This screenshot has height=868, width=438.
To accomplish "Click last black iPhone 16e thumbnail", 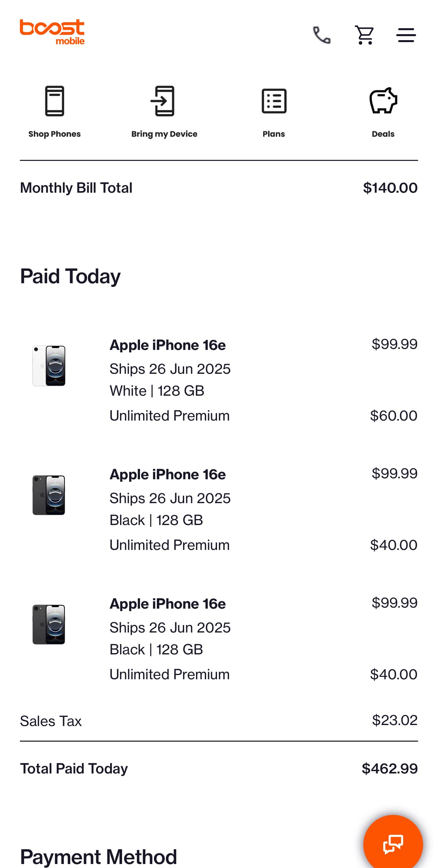I will pos(49,624).
